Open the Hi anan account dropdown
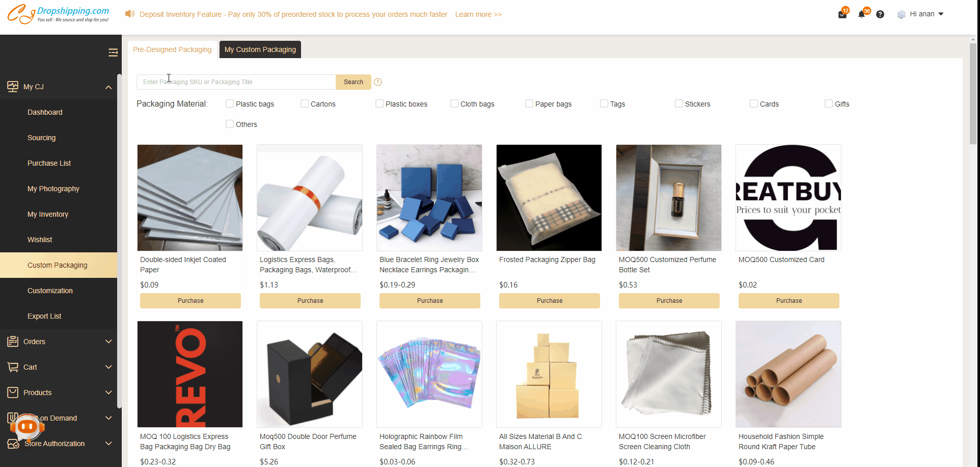980x467 pixels. (x=920, y=14)
